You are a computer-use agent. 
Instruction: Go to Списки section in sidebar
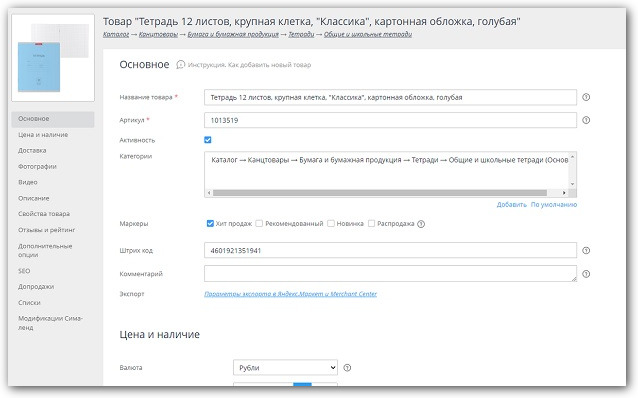tap(29, 303)
